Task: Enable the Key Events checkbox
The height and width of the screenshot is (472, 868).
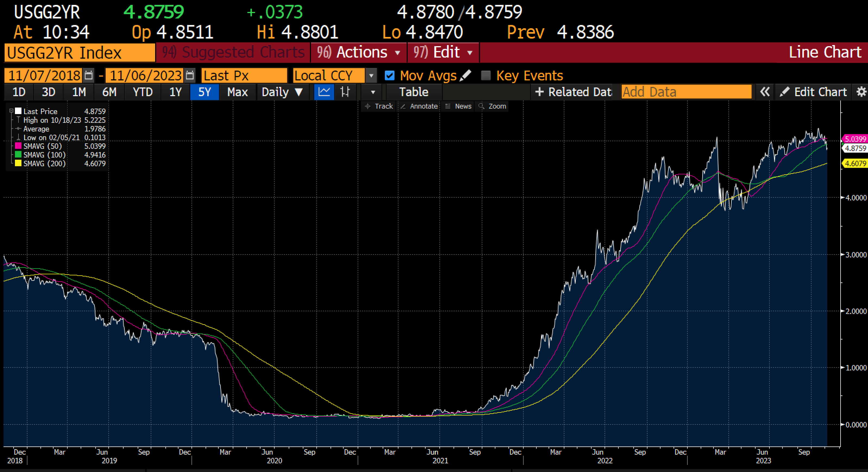Action: pos(486,75)
